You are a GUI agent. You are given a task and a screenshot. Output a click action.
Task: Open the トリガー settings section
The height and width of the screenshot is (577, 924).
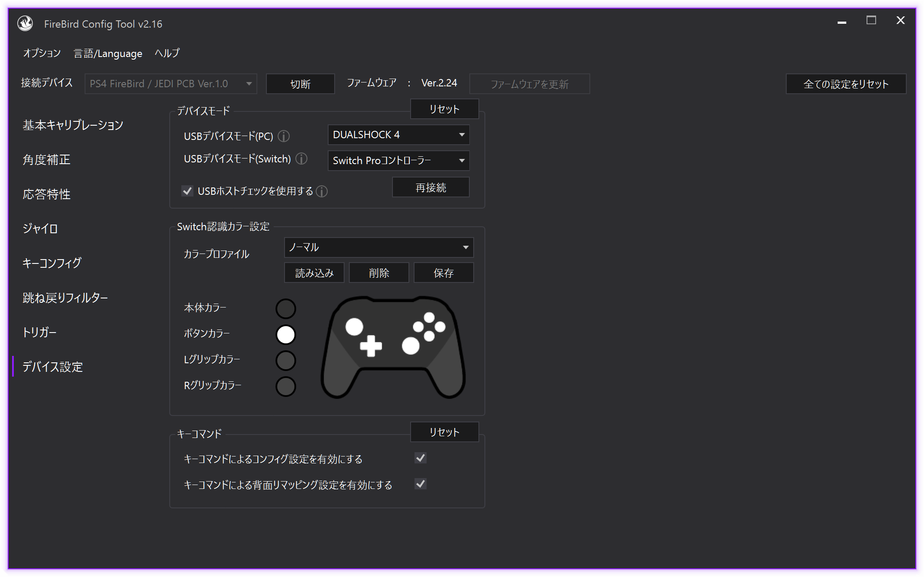coord(40,332)
